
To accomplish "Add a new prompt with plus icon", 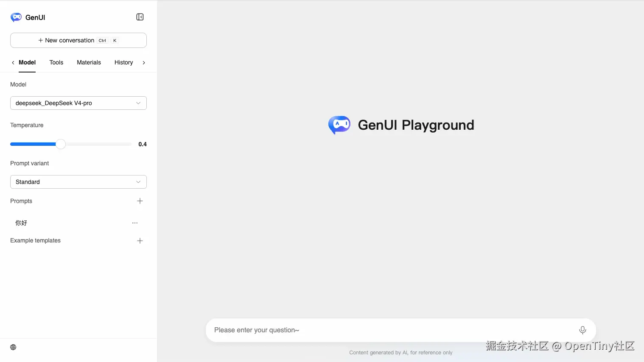I will pos(140,201).
